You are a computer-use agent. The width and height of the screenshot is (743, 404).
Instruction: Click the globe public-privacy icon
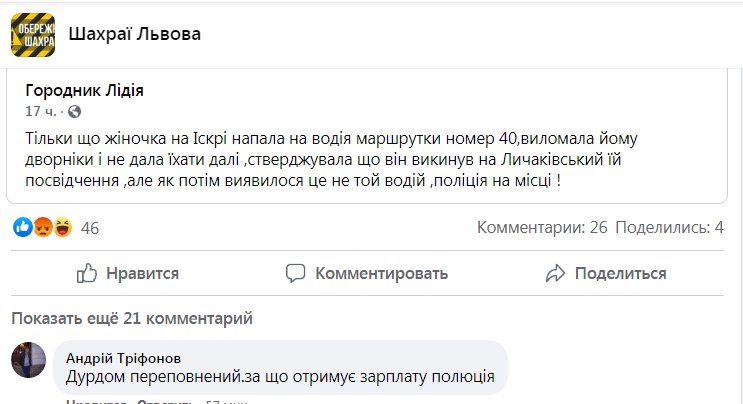(x=74, y=111)
